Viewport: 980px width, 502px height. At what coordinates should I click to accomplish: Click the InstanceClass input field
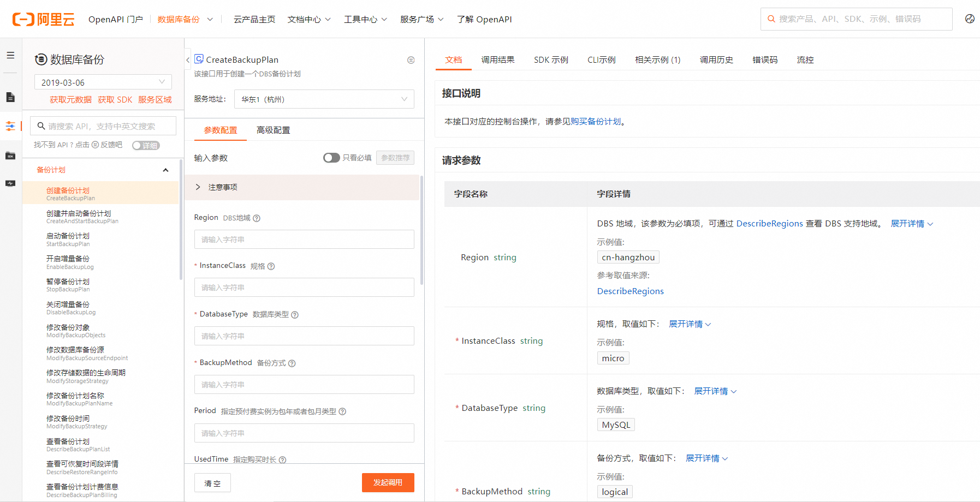point(304,288)
